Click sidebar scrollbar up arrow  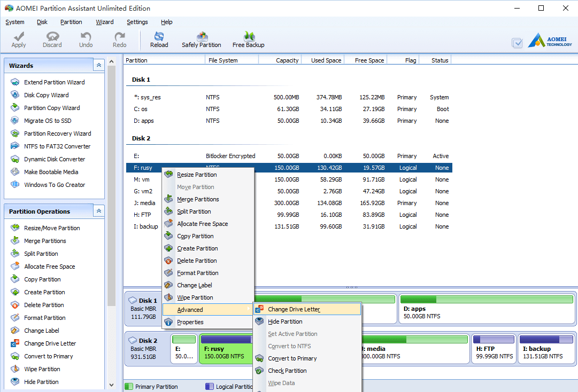(111, 62)
